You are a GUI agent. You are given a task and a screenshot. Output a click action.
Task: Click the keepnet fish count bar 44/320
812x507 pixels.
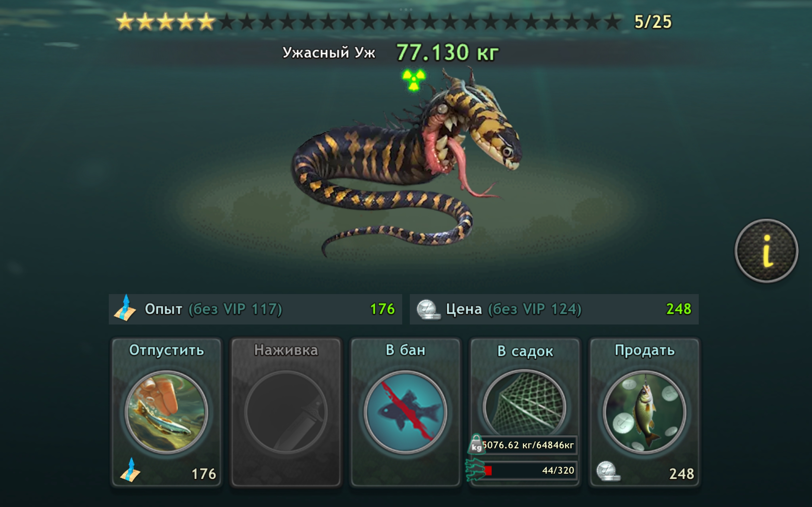pyautogui.click(x=529, y=471)
